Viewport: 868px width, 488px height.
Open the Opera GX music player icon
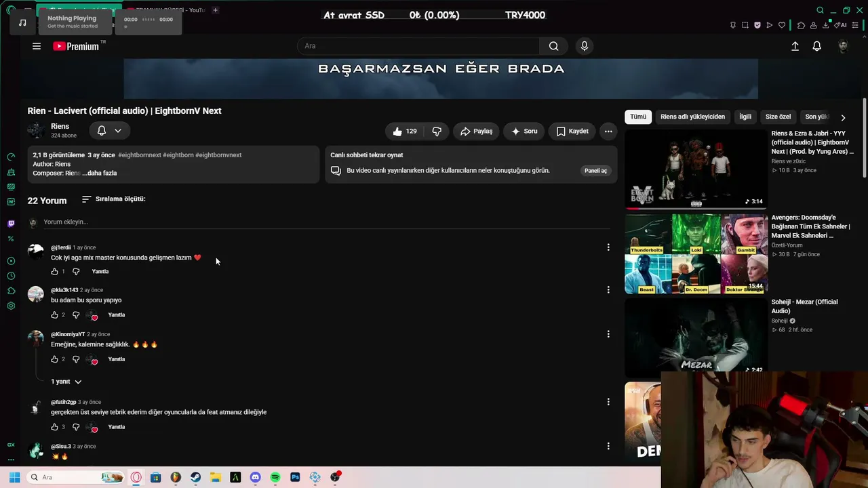(22, 23)
